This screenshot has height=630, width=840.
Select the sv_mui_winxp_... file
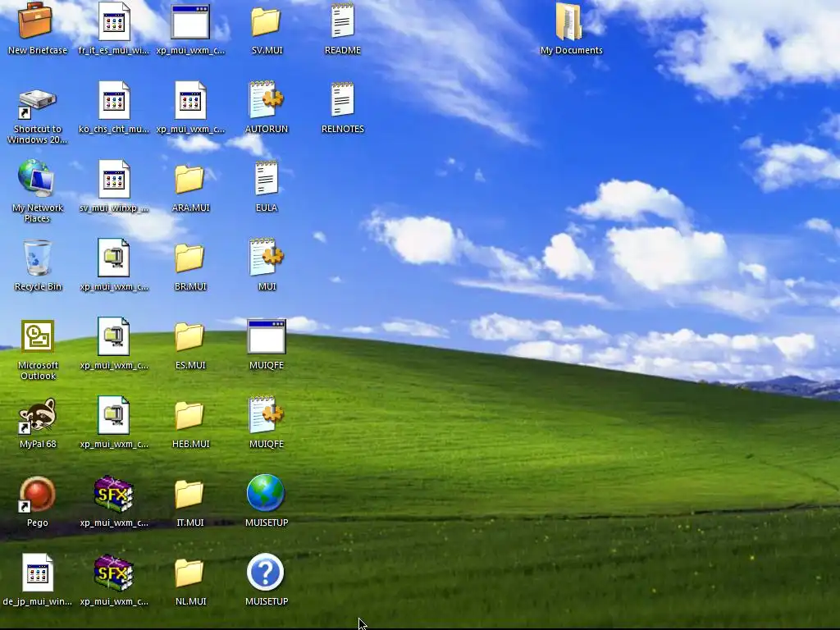coord(113,179)
